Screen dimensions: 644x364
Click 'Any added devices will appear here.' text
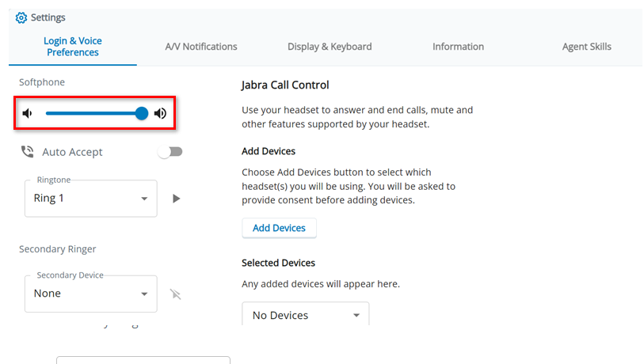[321, 284]
